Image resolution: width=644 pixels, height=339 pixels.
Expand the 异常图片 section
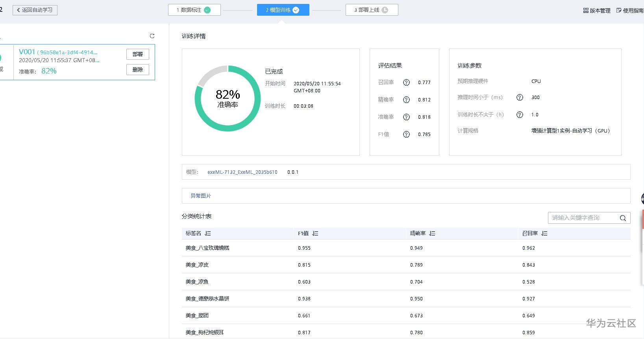click(x=201, y=196)
